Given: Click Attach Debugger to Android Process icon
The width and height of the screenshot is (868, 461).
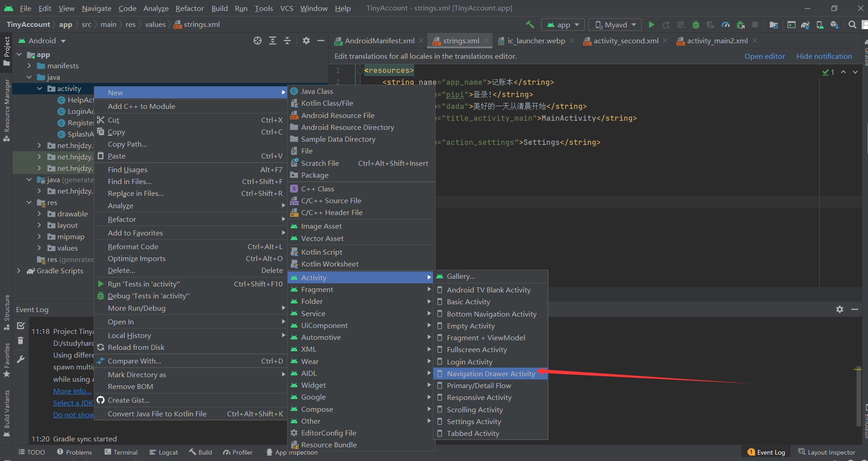Looking at the screenshot, I should pos(741,25).
